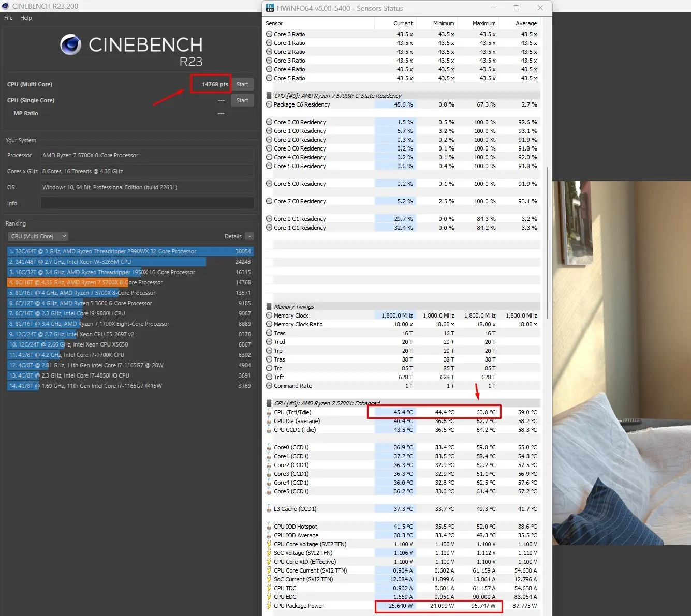Click the CPU TDC lightning icon

pos(269,588)
